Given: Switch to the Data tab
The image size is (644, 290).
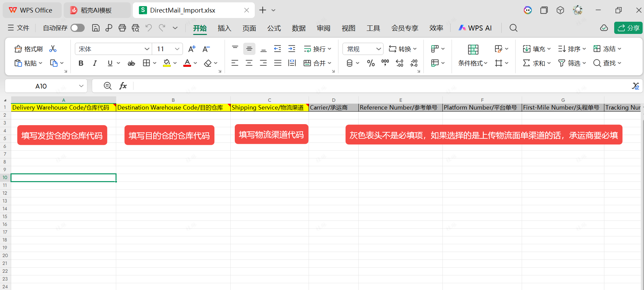Looking at the screenshot, I should point(299,28).
